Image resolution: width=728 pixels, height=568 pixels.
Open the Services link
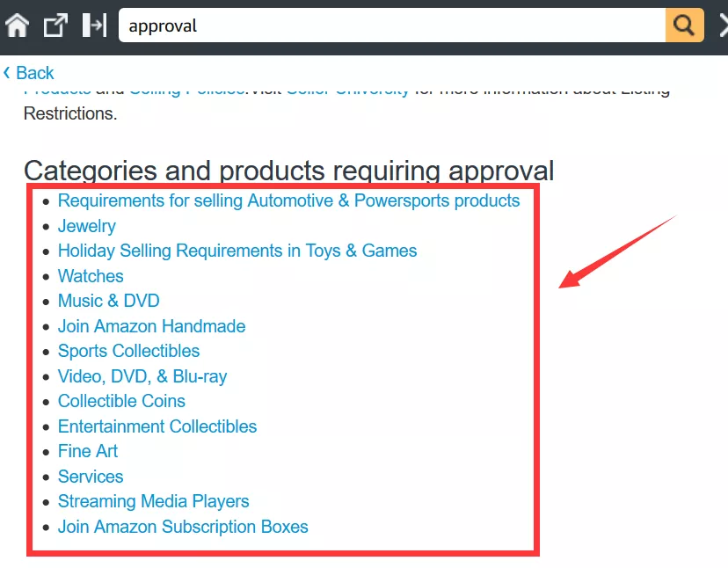tap(91, 477)
